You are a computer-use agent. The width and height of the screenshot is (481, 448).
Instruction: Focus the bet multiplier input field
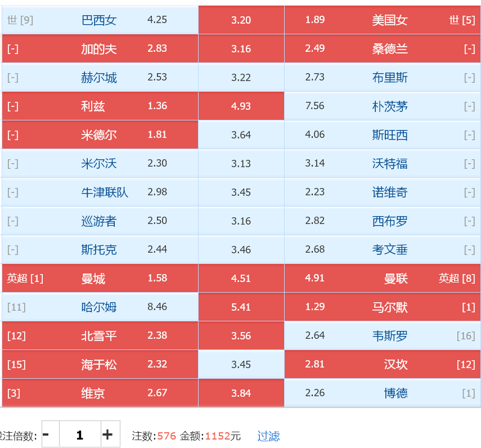80,434
